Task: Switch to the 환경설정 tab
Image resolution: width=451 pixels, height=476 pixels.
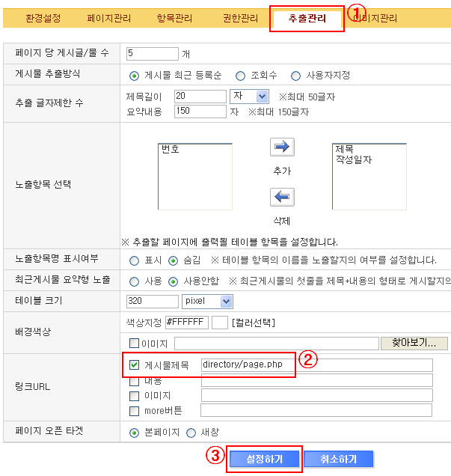Action: (43, 18)
